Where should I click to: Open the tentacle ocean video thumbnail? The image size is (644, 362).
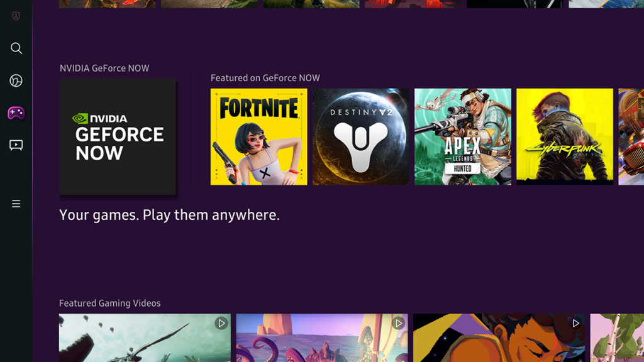(321, 338)
